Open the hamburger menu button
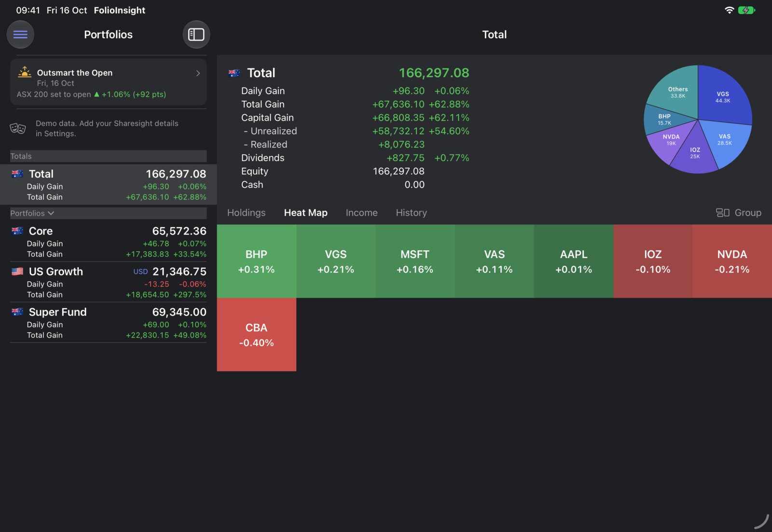This screenshot has width=772, height=532. pyautogui.click(x=20, y=34)
